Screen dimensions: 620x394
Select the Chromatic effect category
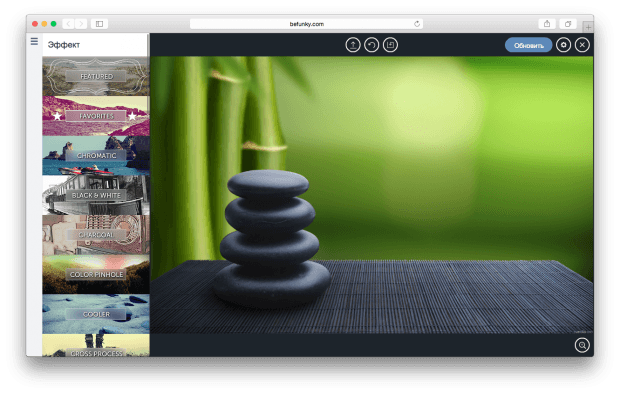coord(96,155)
